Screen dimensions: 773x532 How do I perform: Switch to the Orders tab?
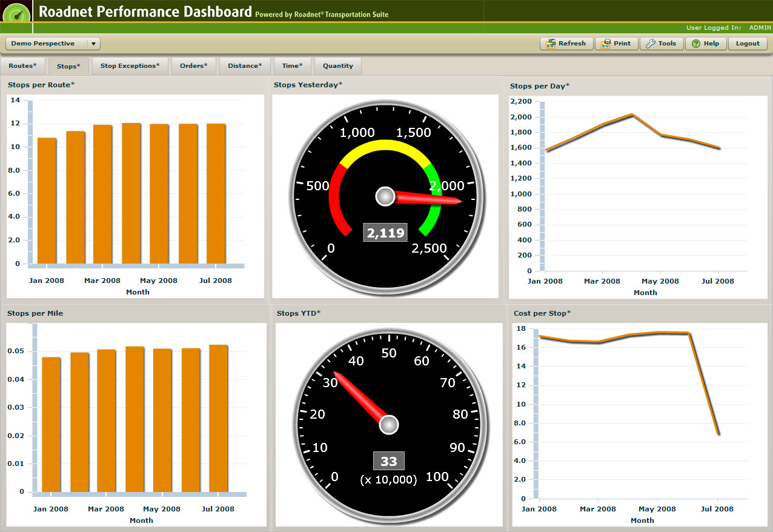[x=194, y=65]
